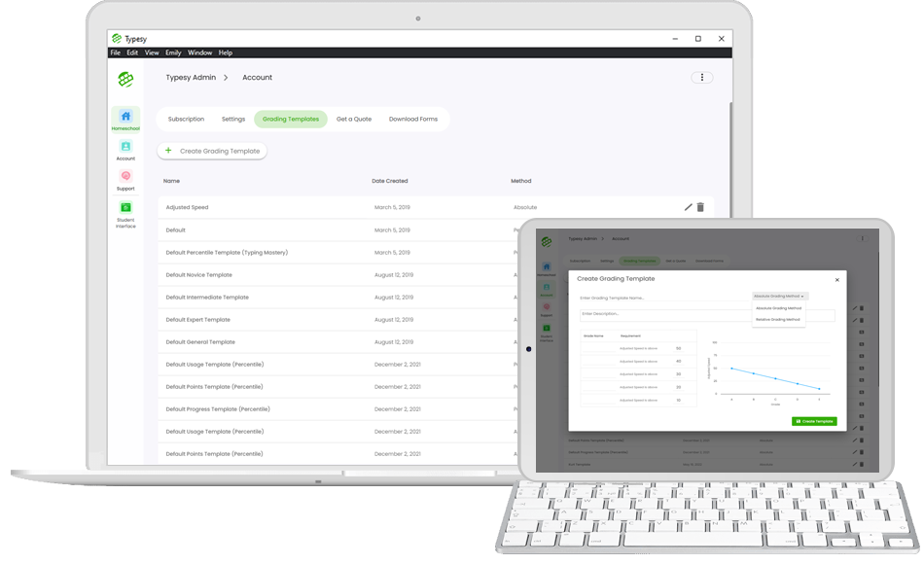Open the View menu
Image resolution: width=924 pixels, height=564 pixels.
click(152, 53)
